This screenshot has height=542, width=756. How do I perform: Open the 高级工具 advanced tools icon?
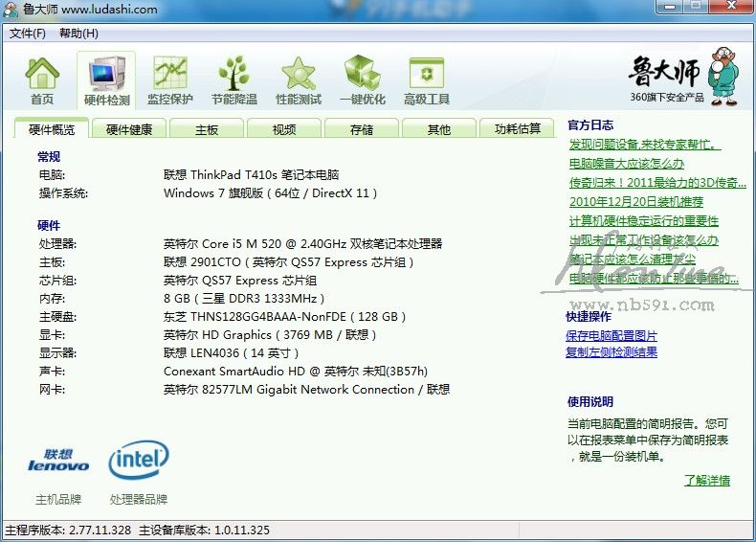pyautogui.click(x=426, y=80)
